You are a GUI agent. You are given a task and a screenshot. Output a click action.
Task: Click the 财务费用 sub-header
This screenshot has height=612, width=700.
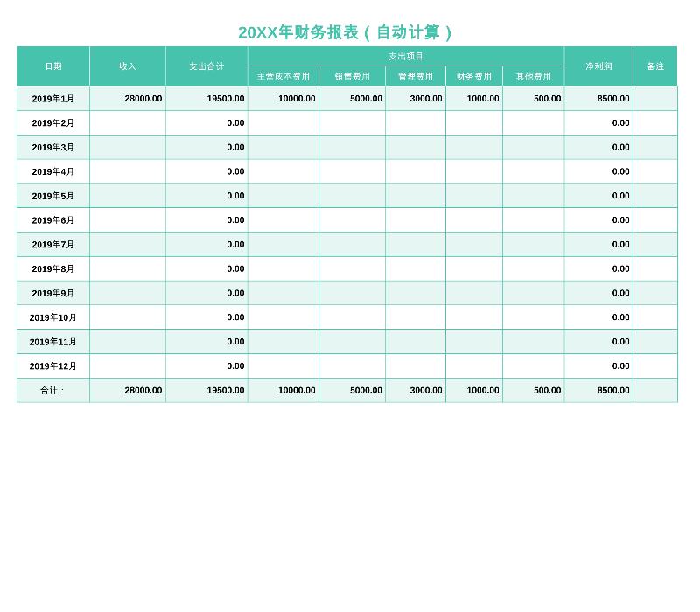(474, 76)
